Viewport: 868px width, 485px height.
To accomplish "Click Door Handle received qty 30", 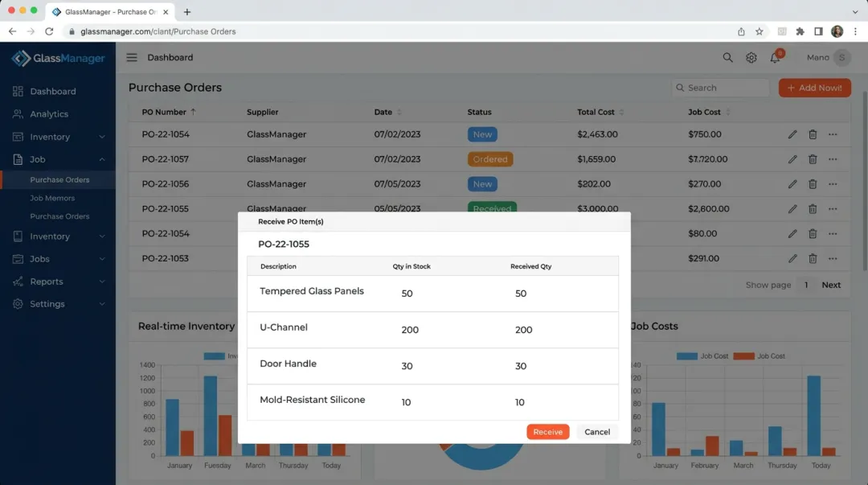I will [x=520, y=367].
